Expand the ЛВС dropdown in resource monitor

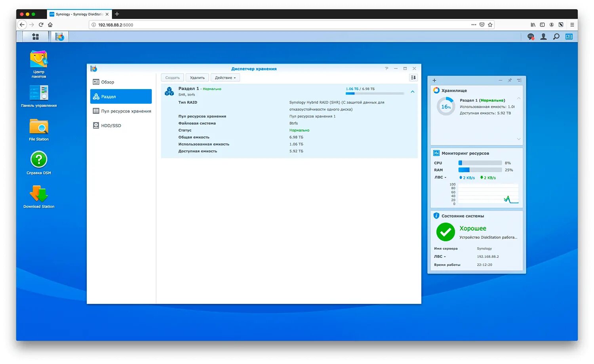(x=440, y=177)
